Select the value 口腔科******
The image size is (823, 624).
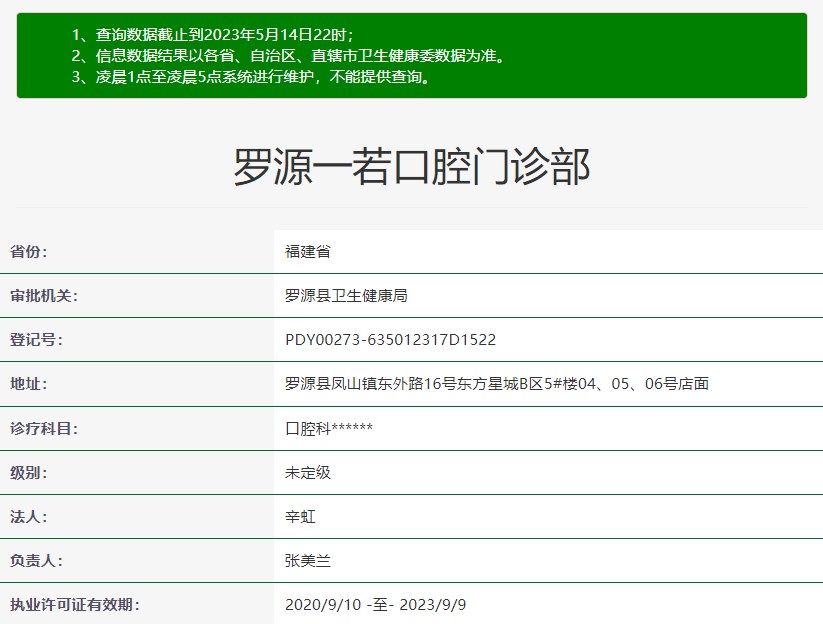tap(329, 428)
